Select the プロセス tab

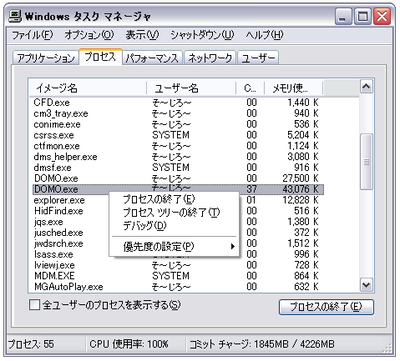point(100,57)
